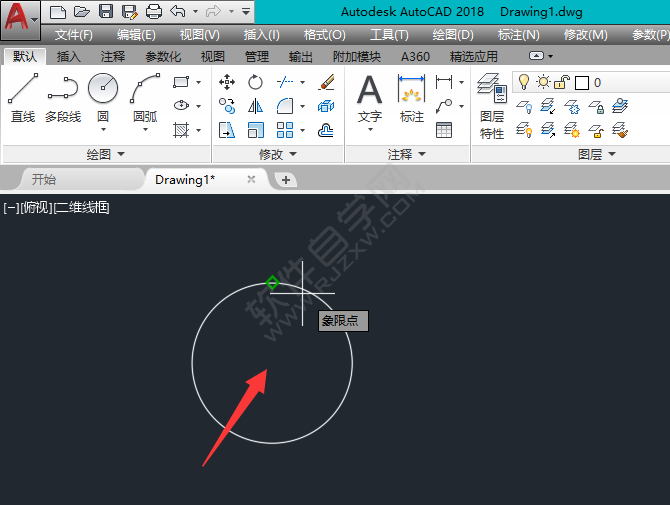This screenshot has height=505, width=670.
Task: Expand the Annotation (注释) panel
Action: click(407, 154)
